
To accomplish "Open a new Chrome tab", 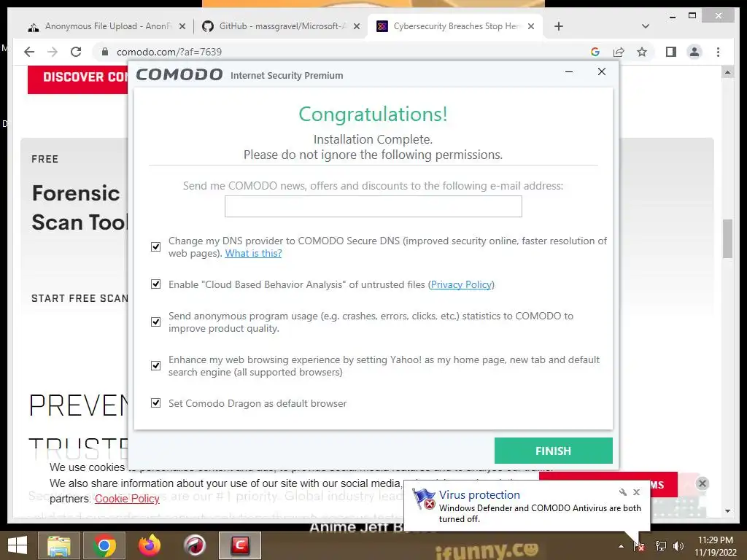I will 559,26.
